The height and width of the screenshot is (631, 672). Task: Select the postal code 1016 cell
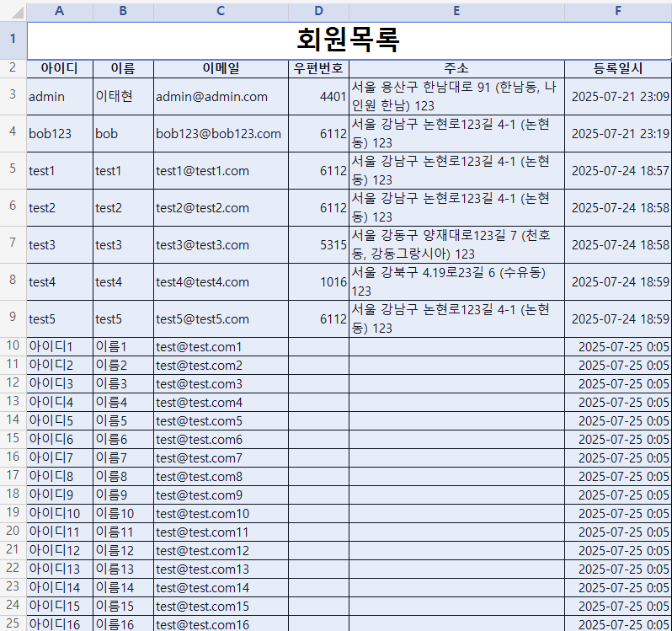pos(318,281)
